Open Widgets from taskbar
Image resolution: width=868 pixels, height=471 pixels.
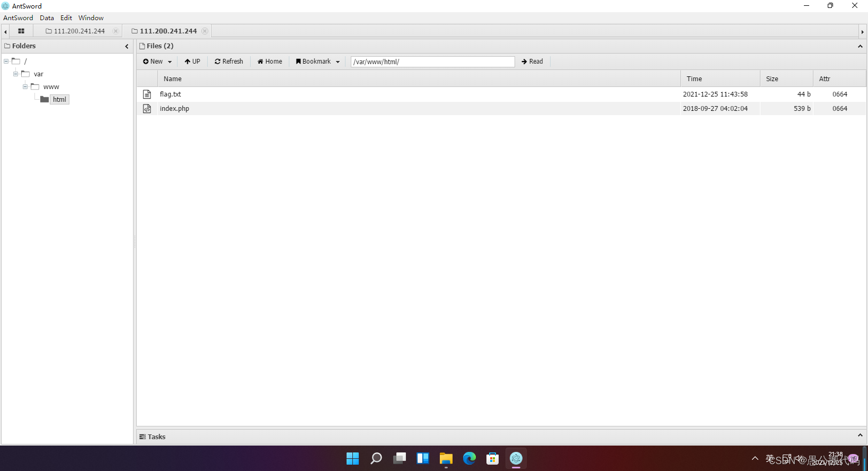click(x=422, y=458)
